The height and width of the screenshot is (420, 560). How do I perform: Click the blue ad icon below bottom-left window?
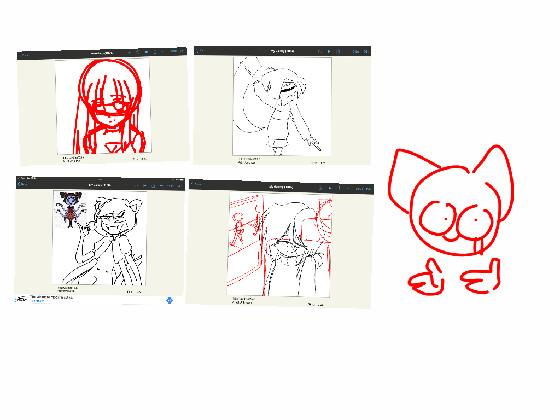[x=170, y=300]
